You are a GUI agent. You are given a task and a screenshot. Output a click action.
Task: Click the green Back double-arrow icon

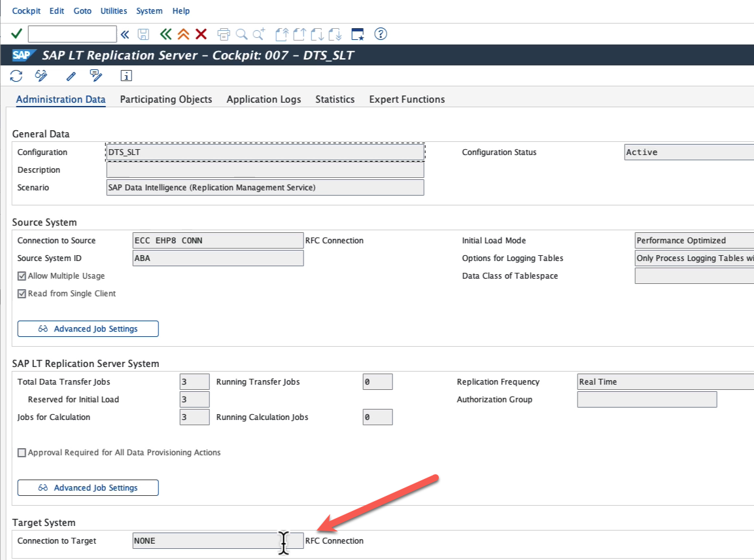click(165, 34)
